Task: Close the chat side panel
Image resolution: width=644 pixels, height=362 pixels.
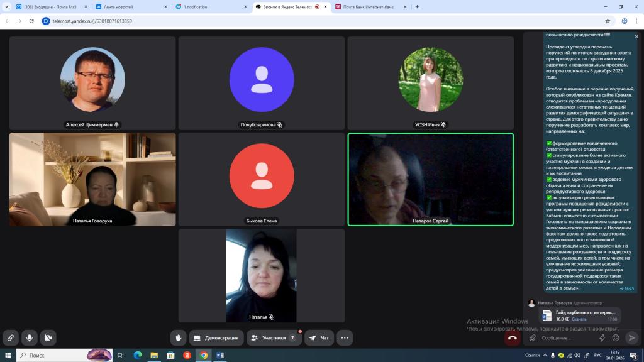Action: point(636,37)
